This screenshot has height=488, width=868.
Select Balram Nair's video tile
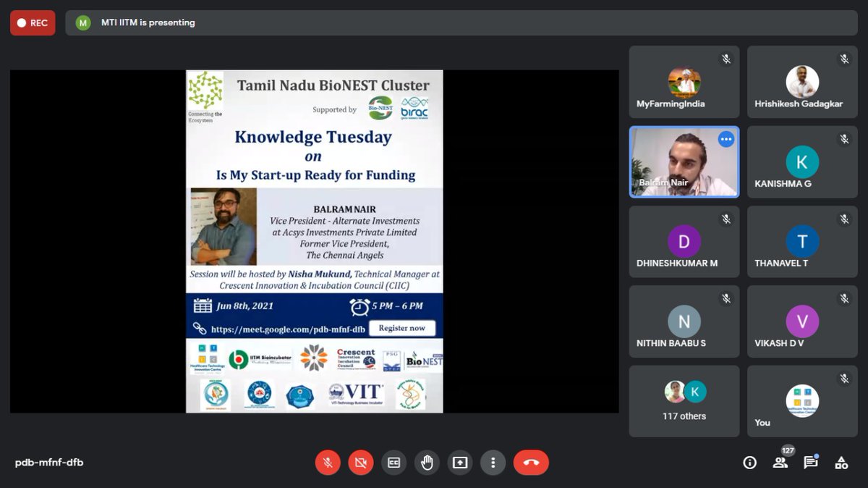[684, 162]
